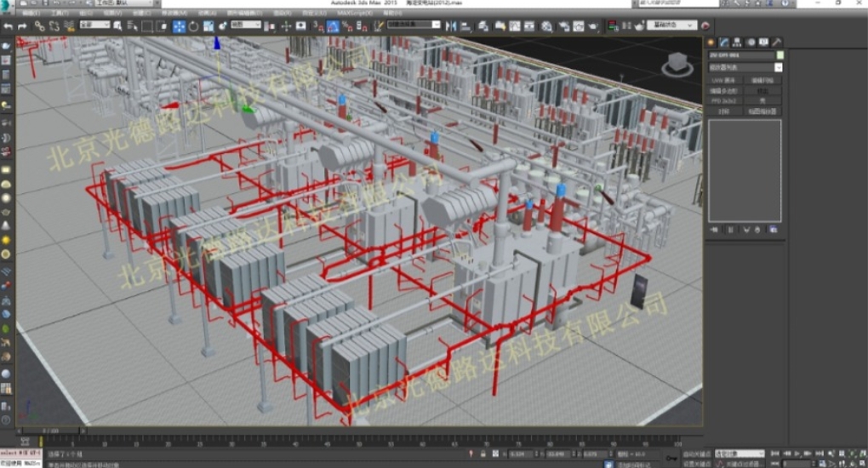Open the Hierarchy tab in command panel
This screenshot has height=468, width=868.
pos(737,43)
